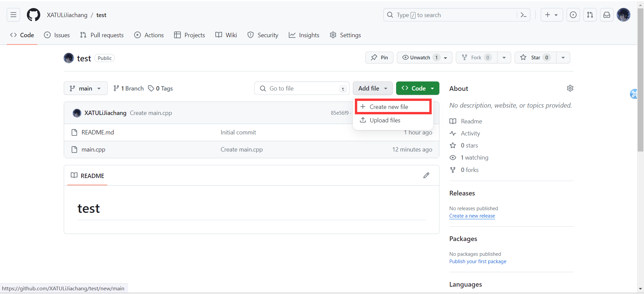The image size is (644, 294).
Task: Open the main branch selector dropdown
Action: (86, 88)
